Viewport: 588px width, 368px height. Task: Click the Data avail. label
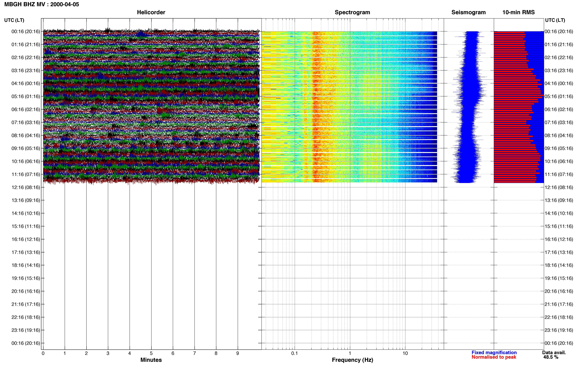pyautogui.click(x=554, y=353)
